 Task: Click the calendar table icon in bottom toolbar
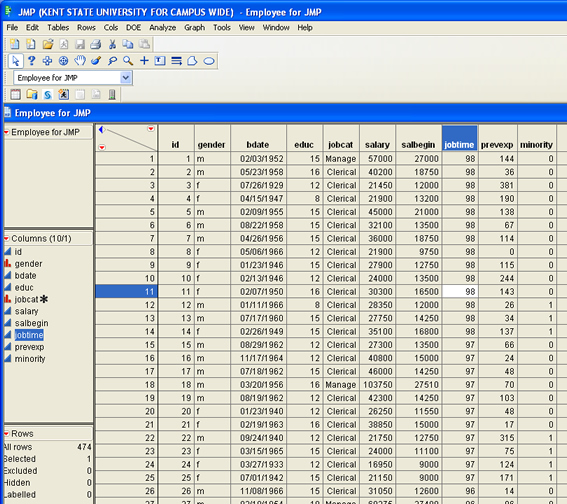tap(16, 94)
